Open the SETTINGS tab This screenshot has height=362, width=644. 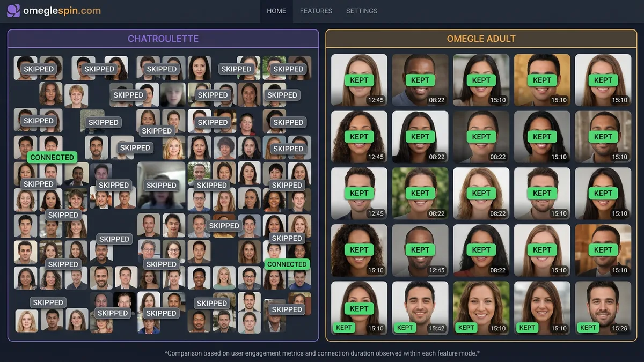pyautogui.click(x=362, y=11)
